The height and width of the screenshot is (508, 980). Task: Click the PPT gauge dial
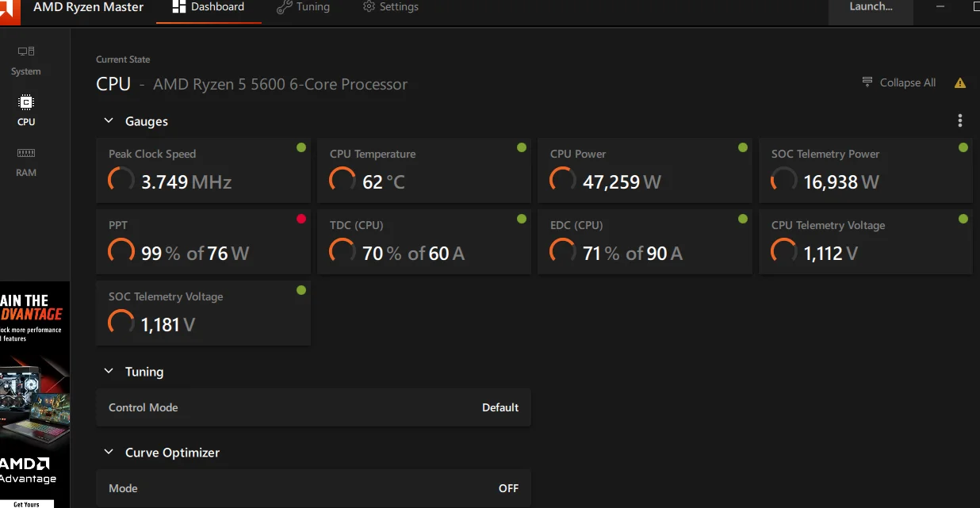[121, 251]
